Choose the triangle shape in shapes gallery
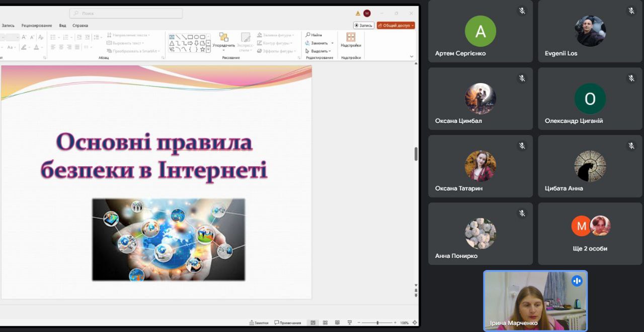 172,43
